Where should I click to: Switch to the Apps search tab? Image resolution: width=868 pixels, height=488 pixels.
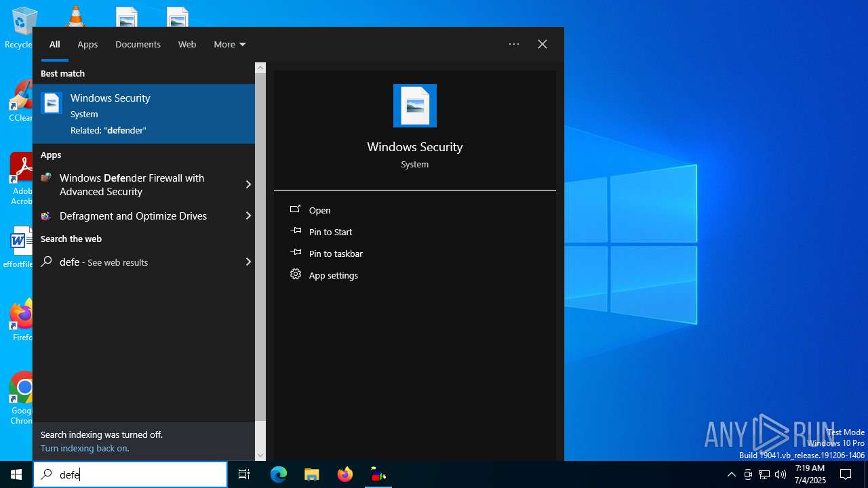tap(87, 44)
